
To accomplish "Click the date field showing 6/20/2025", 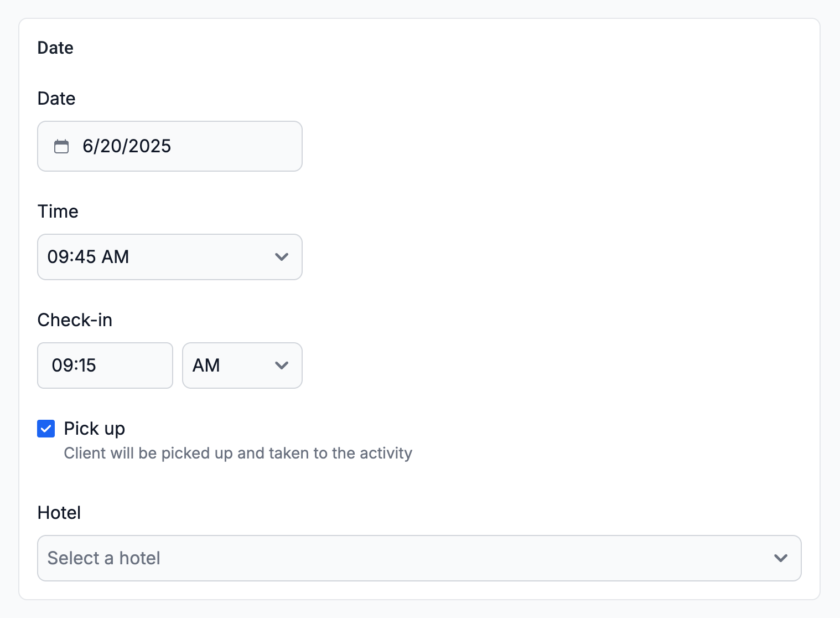I will [x=183, y=146].
